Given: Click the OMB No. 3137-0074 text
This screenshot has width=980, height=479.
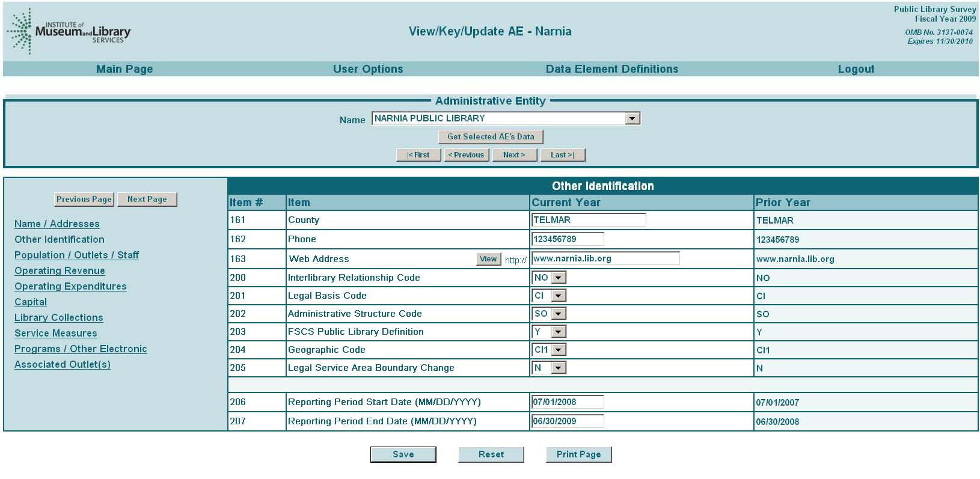Looking at the screenshot, I should click(939, 32).
